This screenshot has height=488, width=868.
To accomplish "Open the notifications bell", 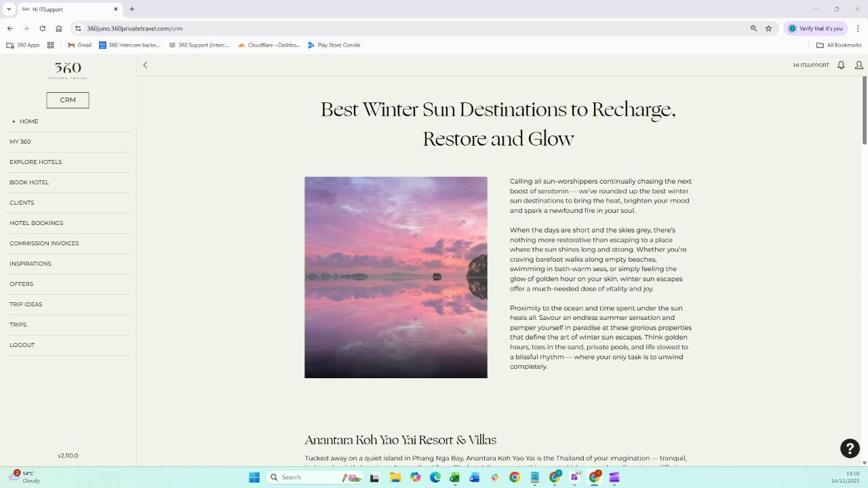I will (841, 65).
